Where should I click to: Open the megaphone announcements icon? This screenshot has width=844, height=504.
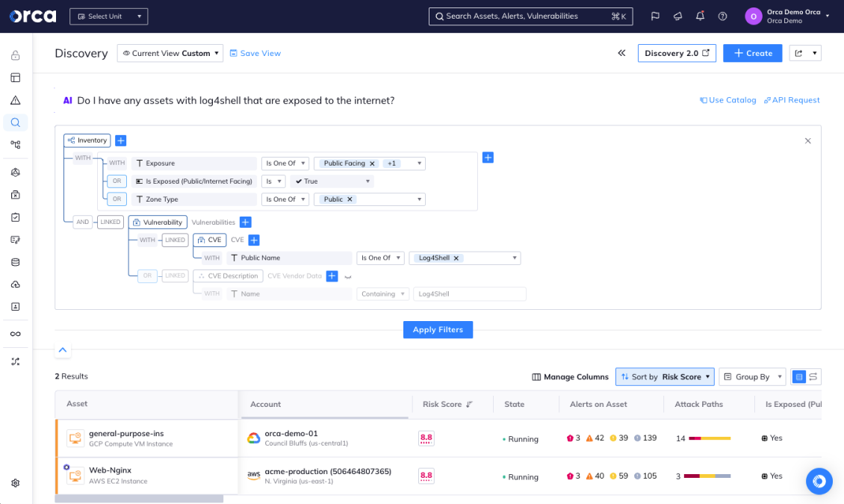(677, 16)
